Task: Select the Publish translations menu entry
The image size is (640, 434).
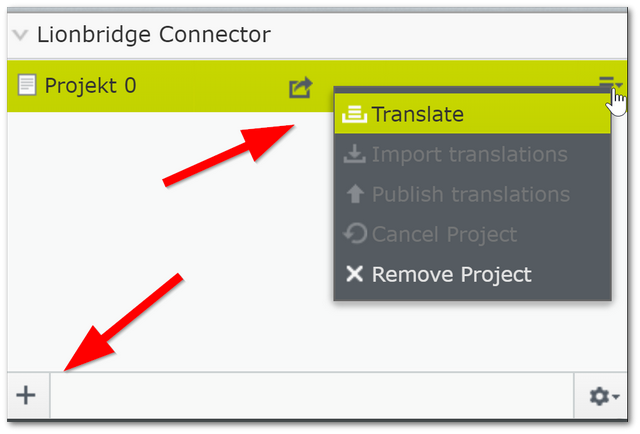Action: coord(470,194)
